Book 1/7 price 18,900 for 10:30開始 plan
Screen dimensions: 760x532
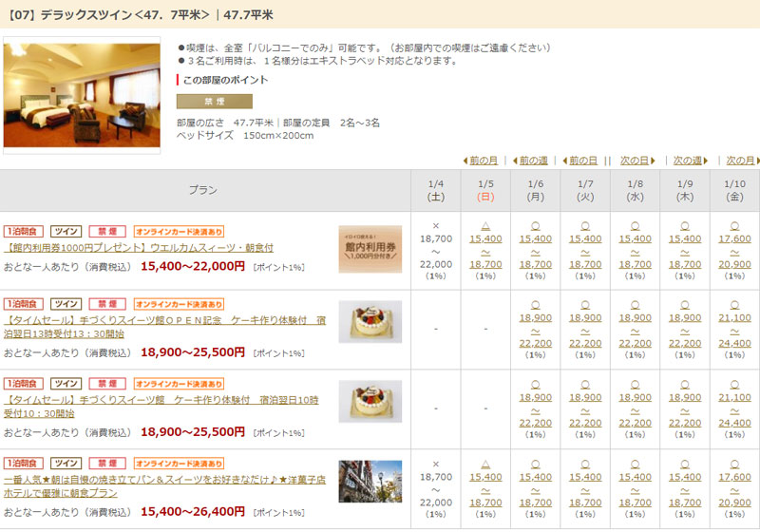[585, 397]
